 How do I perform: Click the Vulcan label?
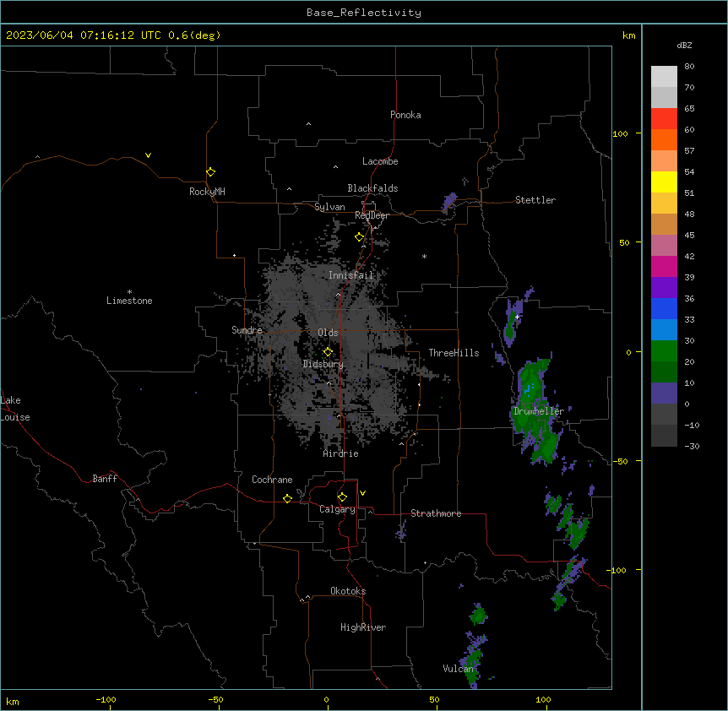[459, 669]
